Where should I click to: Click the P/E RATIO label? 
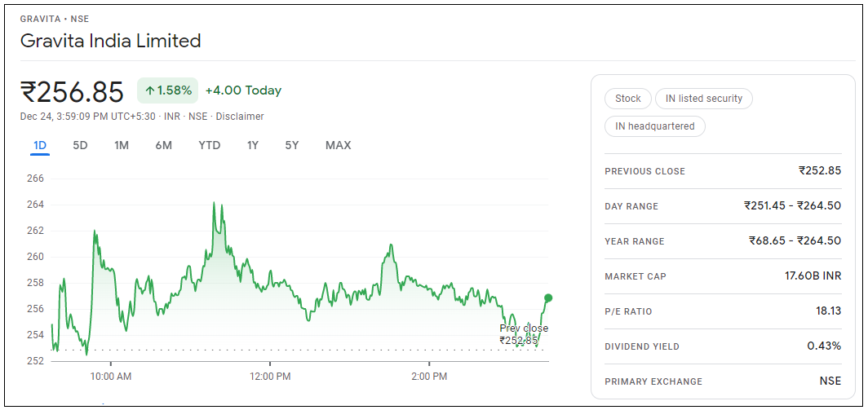point(628,311)
